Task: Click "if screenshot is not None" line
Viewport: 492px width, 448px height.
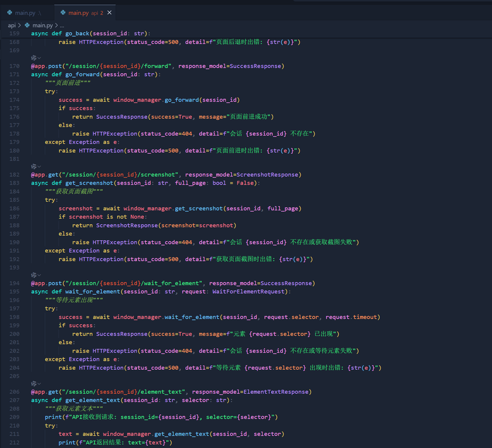Action: (103, 217)
